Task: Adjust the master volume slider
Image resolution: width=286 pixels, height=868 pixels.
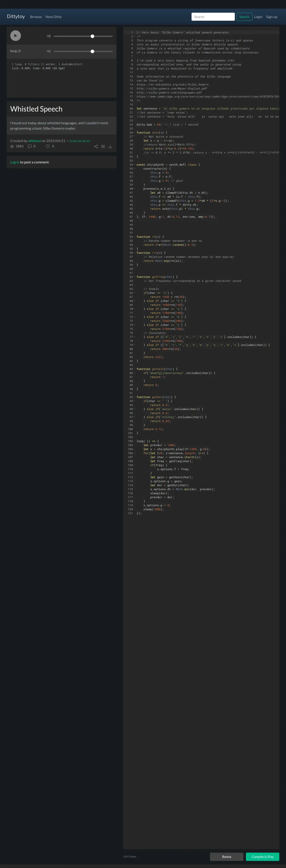Action: (83, 36)
